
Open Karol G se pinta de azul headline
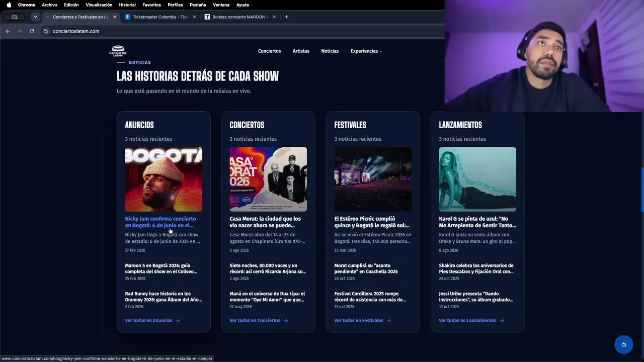(x=477, y=222)
